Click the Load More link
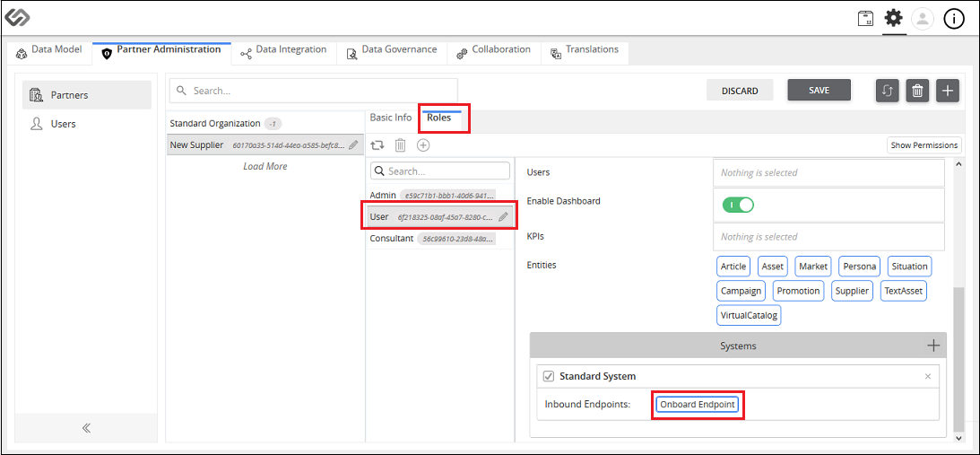Image resolution: width=980 pixels, height=455 pixels. pyautogui.click(x=265, y=167)
